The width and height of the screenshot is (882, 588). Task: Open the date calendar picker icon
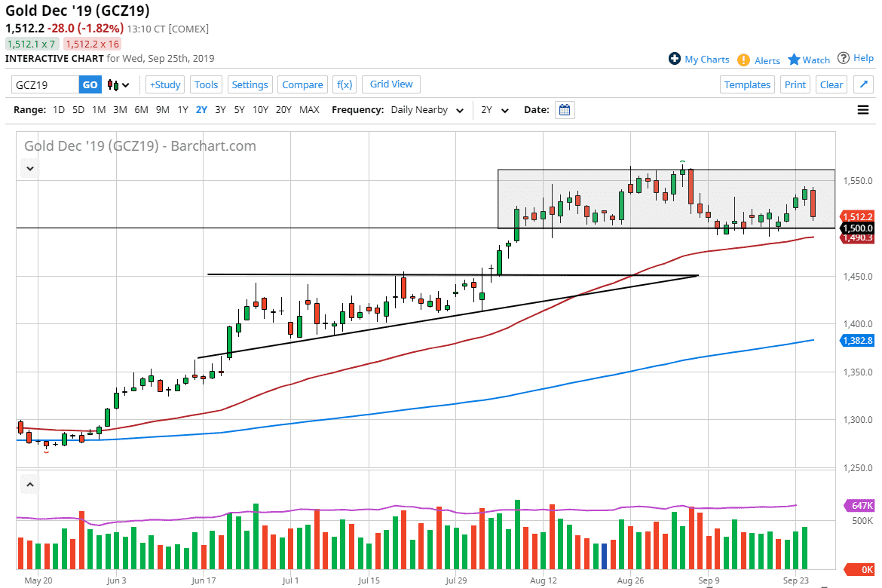565,110
